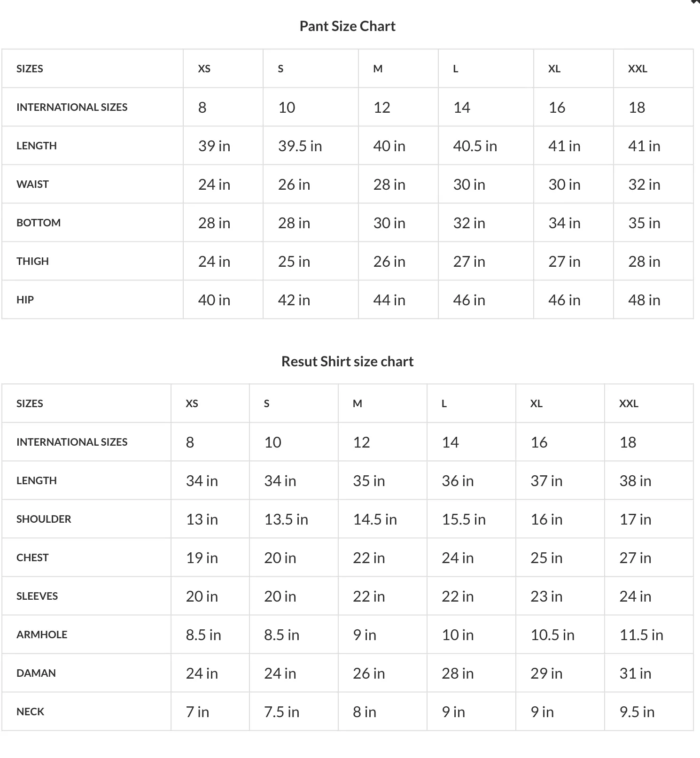Click the 40.5 in pant length cell

475,146
